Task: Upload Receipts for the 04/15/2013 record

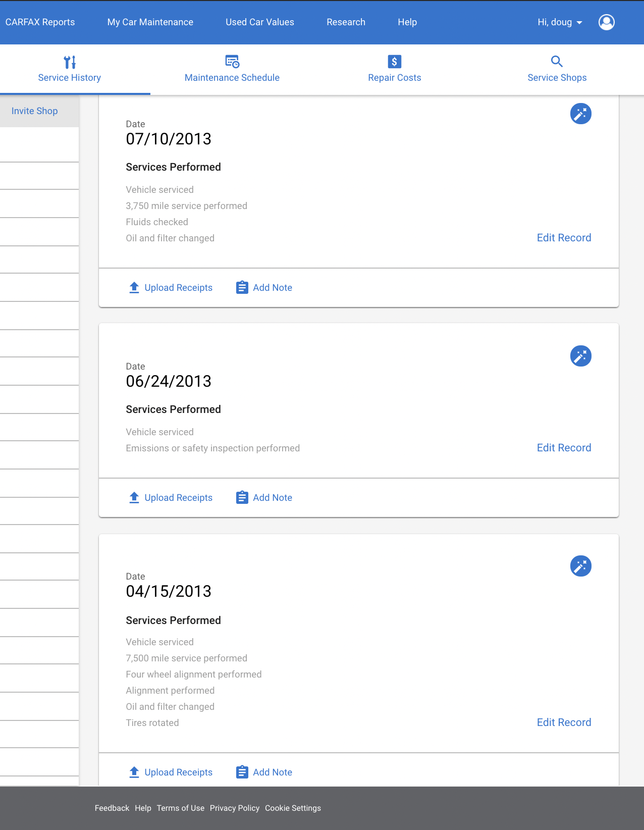Action: (x=171, y=772)
